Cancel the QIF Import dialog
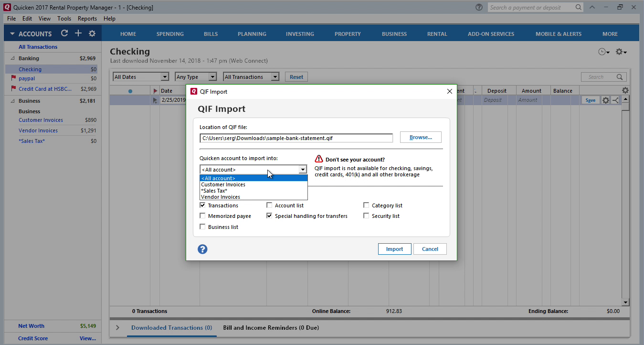The height and width of the screenshot is (345, 644). [430, 249]
